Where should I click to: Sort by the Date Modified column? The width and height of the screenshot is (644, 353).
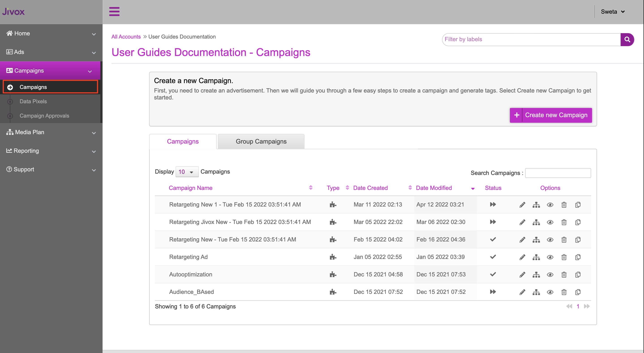tap(434, 188)
